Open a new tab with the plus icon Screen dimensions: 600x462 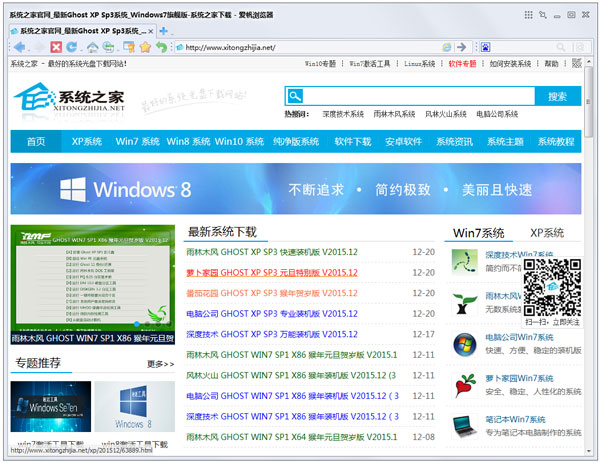[x=164, y=32]
